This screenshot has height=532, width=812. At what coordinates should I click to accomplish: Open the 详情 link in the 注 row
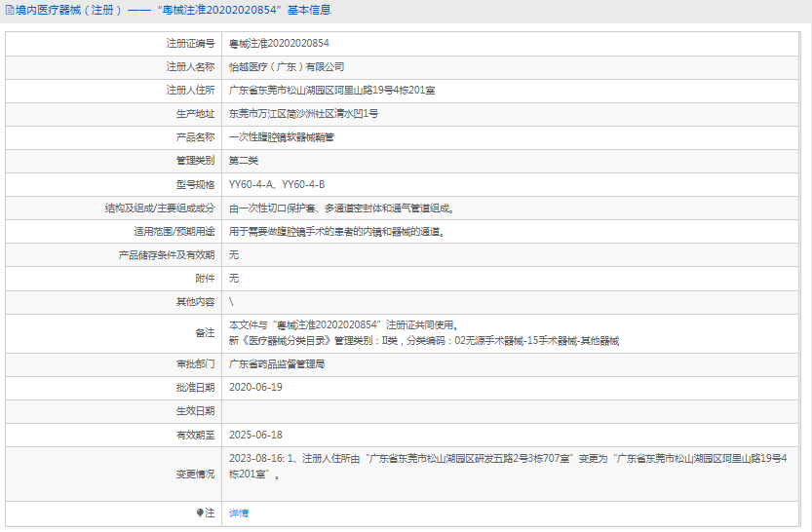click(239, 513)
